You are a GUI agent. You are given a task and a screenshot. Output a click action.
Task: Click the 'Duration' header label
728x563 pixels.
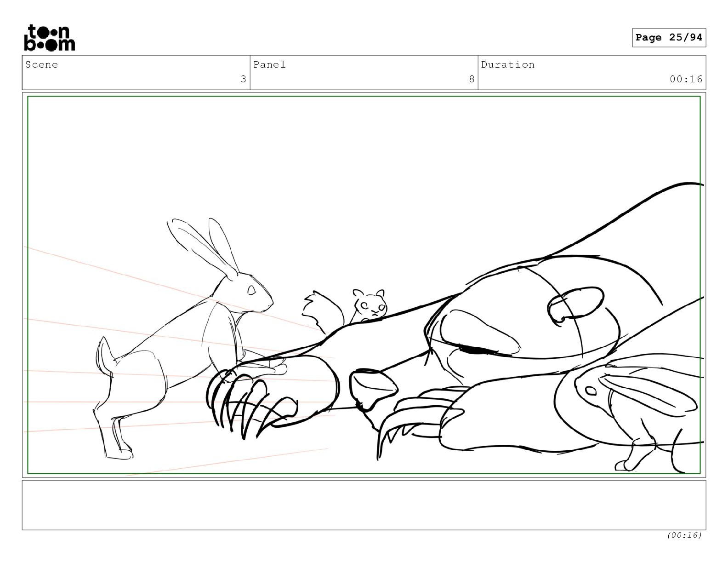click(x=508, y=64)
